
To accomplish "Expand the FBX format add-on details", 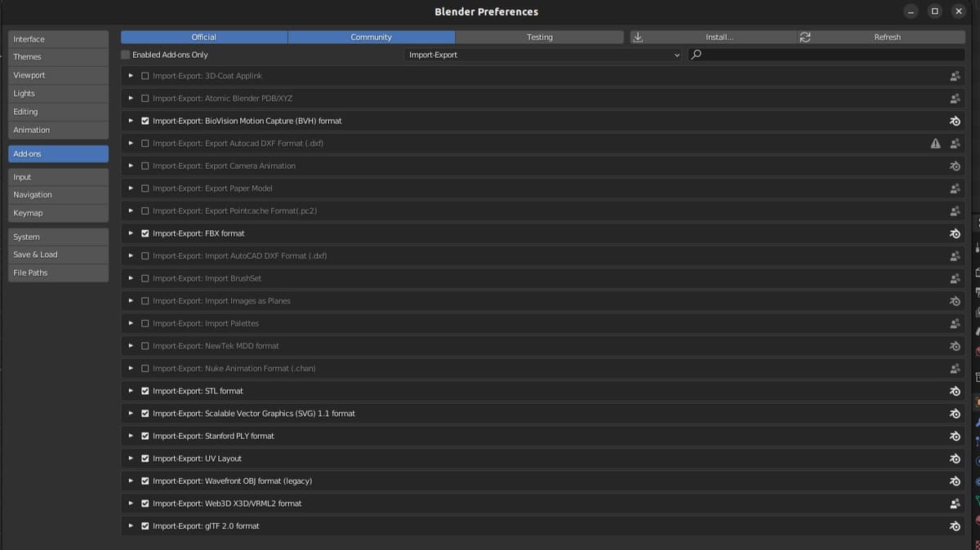I will click(x=131, y=233).
